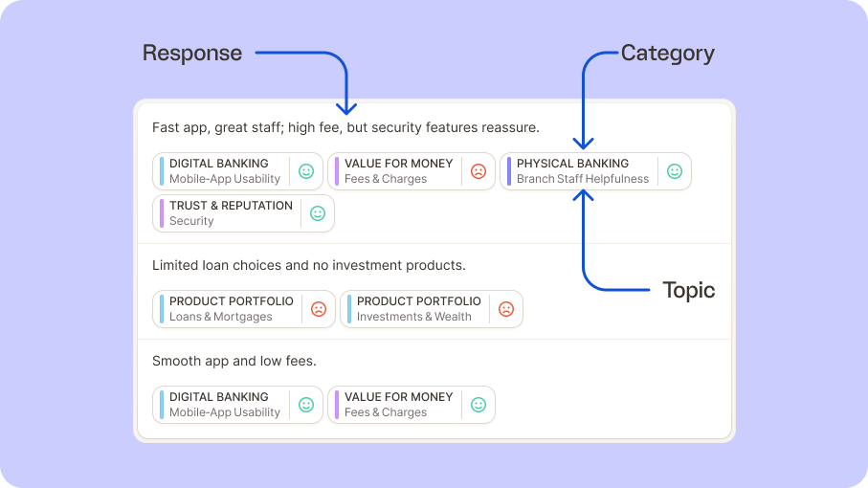Screen dimensions: 868x488
Task: Select Product Portfolio Loans & Mortgages tag
Action: [244, 309]
